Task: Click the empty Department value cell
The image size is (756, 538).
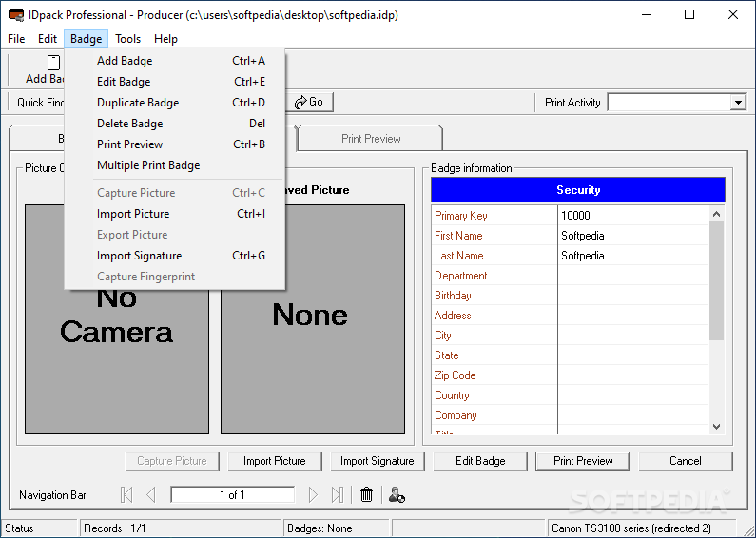Action: coord(633,276)
